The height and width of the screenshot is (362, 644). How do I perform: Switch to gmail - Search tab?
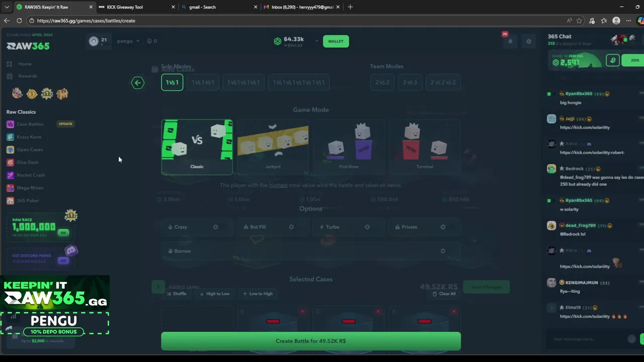[x=219, y=7]
